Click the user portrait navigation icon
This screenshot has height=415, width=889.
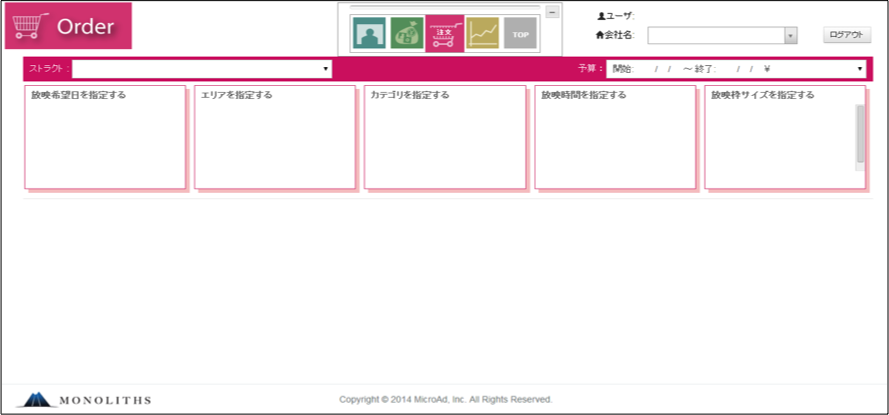pos(368,33)
